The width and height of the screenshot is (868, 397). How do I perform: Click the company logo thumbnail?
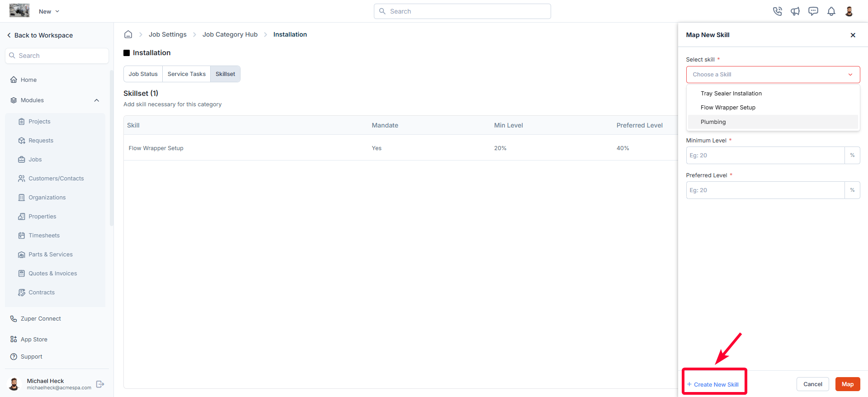point(19,10)
